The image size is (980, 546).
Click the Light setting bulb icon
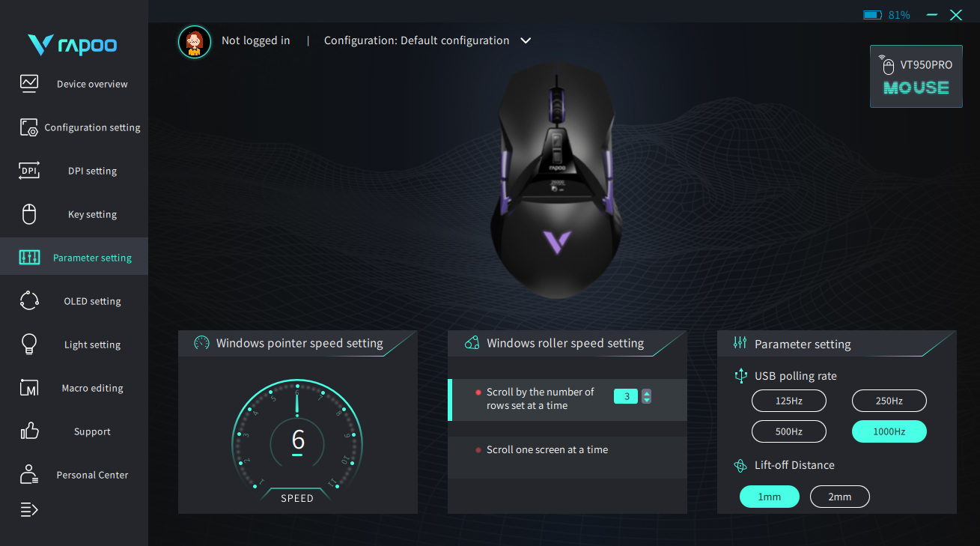[x=29, y=345]
